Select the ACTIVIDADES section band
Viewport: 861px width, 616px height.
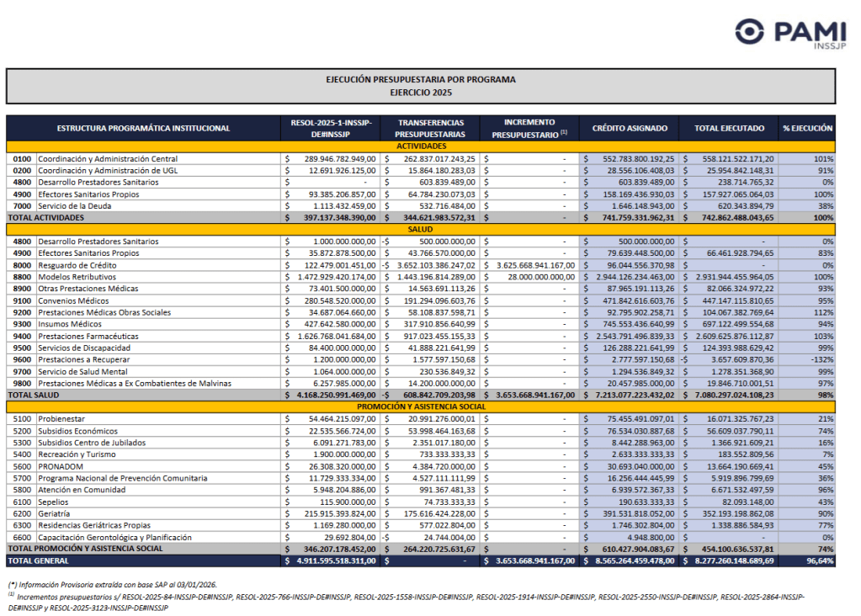[x=421, y=146]
